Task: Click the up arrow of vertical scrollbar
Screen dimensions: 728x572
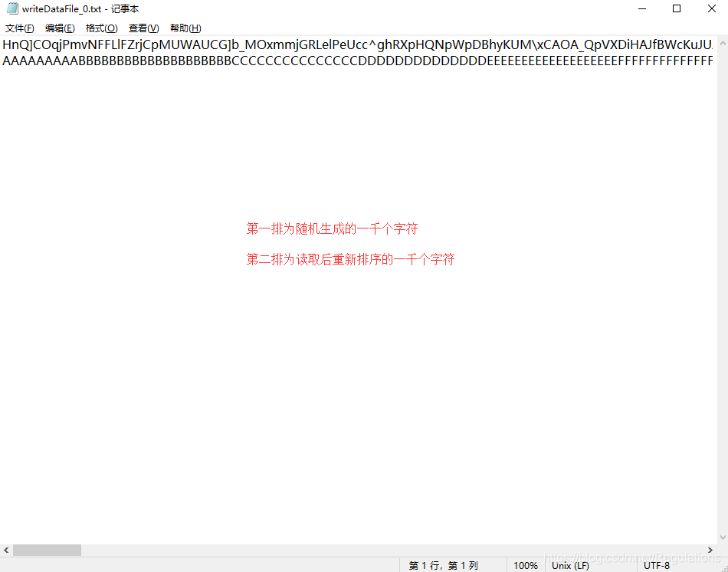Action: point(722,43)
